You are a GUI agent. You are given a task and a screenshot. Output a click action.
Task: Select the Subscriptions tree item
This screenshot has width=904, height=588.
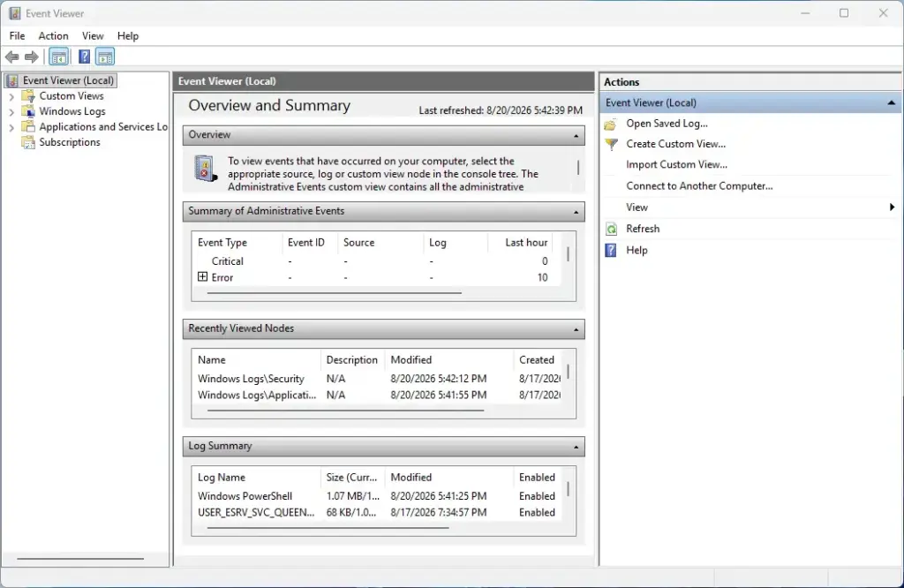point(70,142)
